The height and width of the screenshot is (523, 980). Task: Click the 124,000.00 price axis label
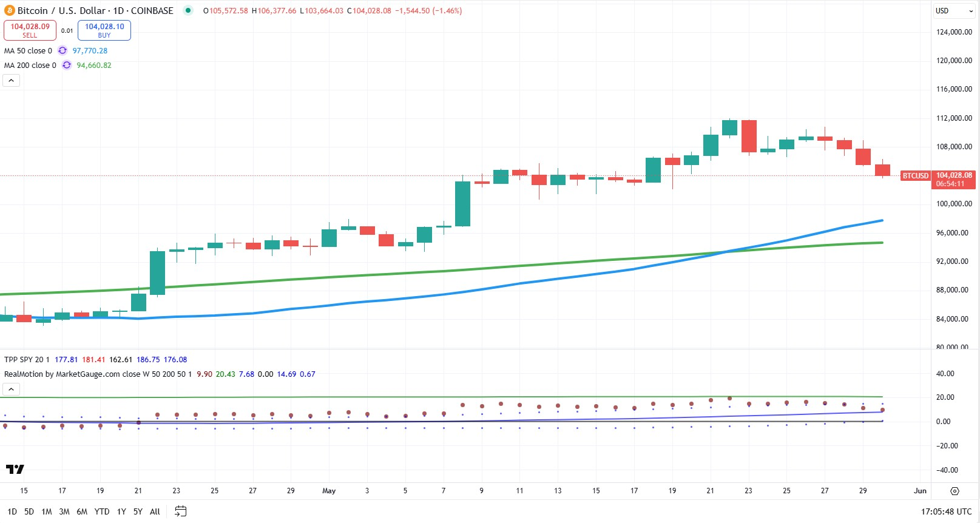point(954,32)
